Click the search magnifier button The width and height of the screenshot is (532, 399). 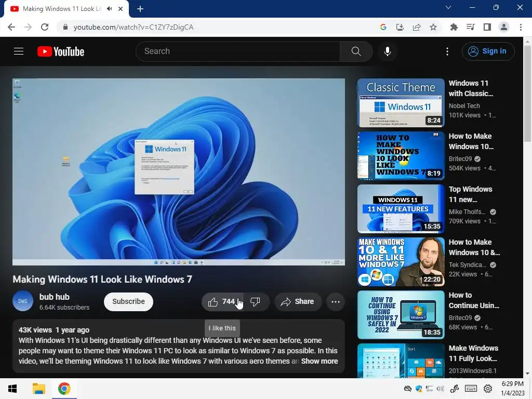[356, 51]
